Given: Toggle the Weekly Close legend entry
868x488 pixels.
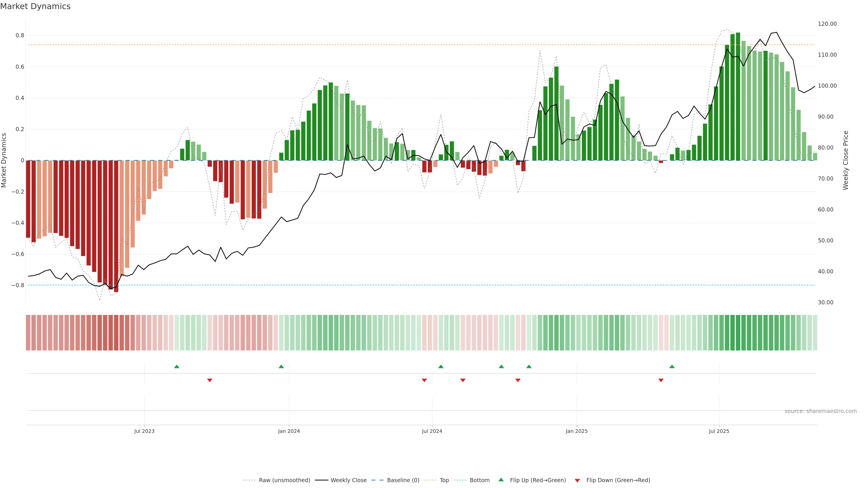Looking at the screenshot, I should (348, 480).
